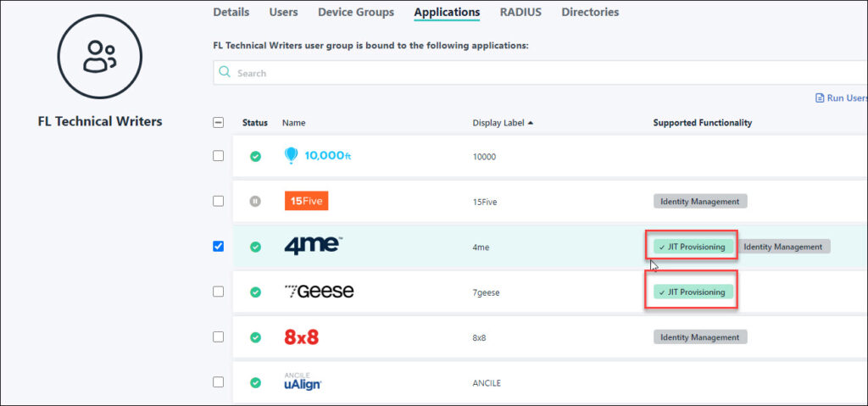Click the 4me application logo

(x=313, y=246)
